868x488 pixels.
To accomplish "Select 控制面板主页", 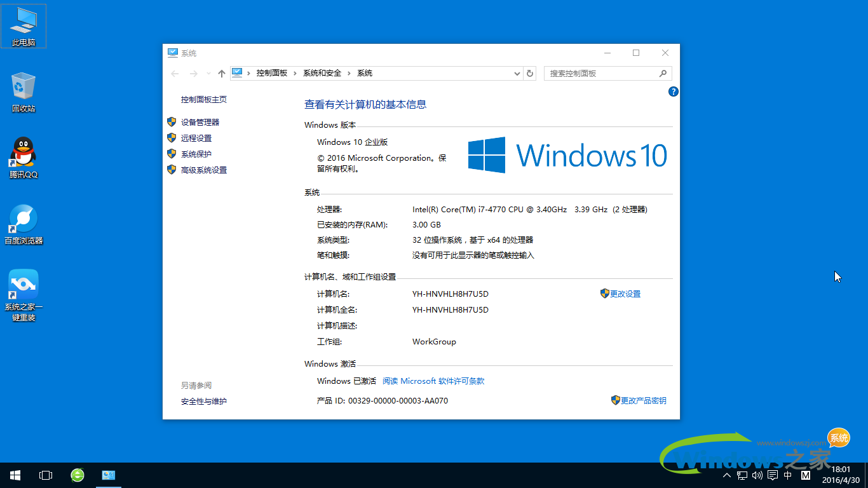I will click(203, 99).
